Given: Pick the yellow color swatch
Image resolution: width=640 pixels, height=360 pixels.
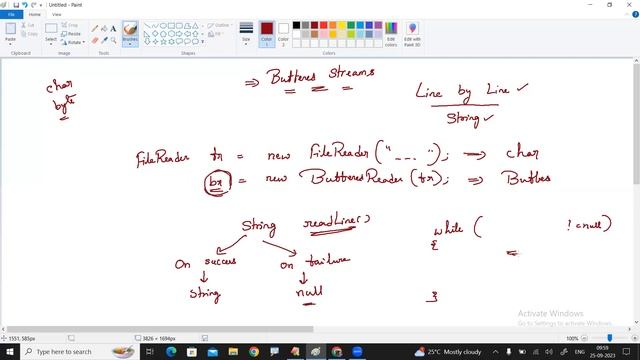Looking at the screenshot, I should coord(342,25).
